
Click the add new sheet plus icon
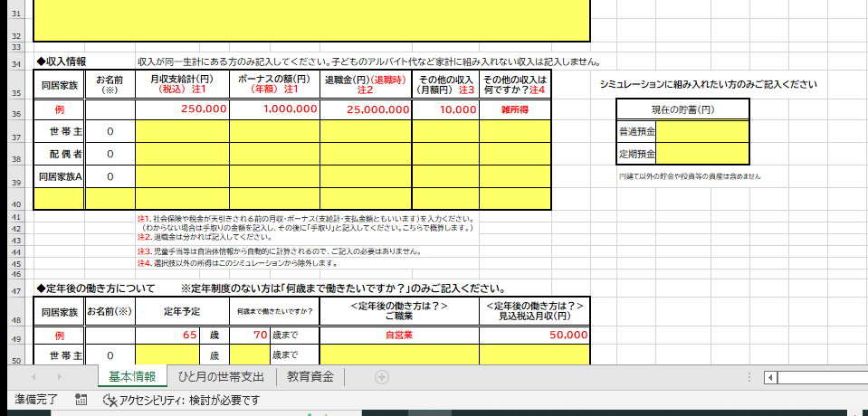point(381,377)
